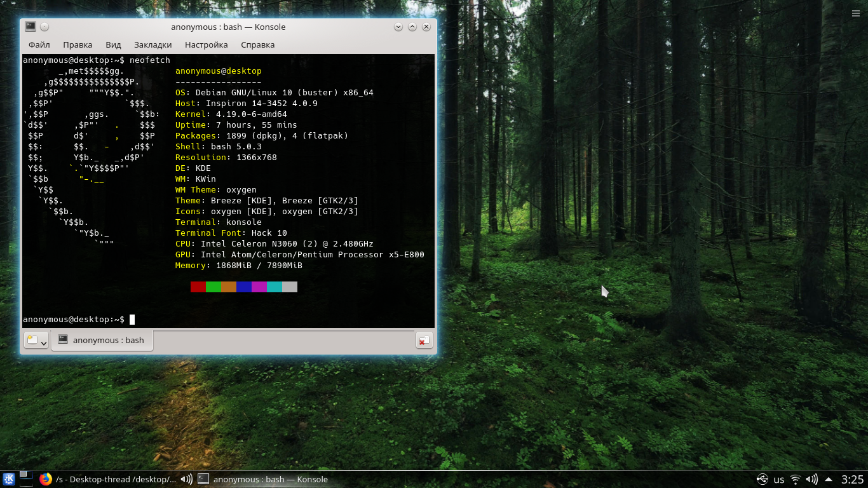This screenshot has height=488, width=868.
Task: Open the Справка menu
Action: (258, 44)
